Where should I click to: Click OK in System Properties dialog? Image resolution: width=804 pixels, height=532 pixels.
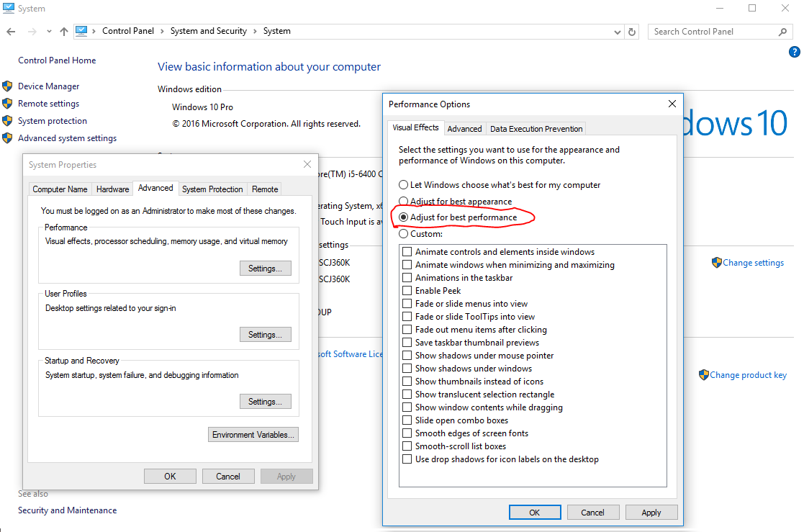[x=170, y=476]
